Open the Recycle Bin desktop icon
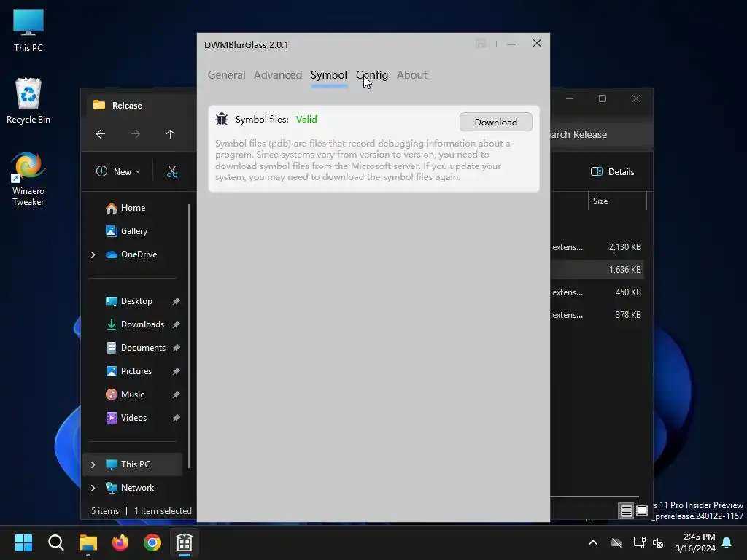Screen dimensions: 747x560 (x=28, y=101)
